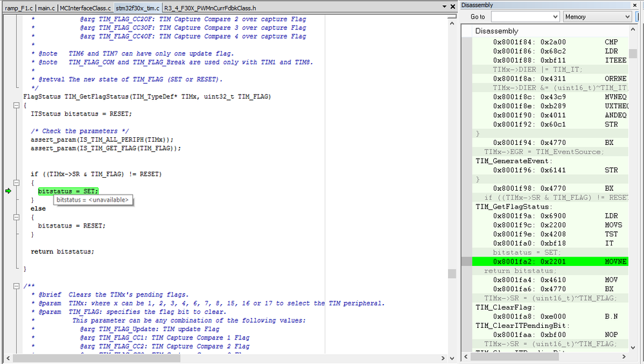Collapse the TIM_GetFlagStatus function body fold
The width and height of the screenshot is (644, 364).
pos(16,105)
